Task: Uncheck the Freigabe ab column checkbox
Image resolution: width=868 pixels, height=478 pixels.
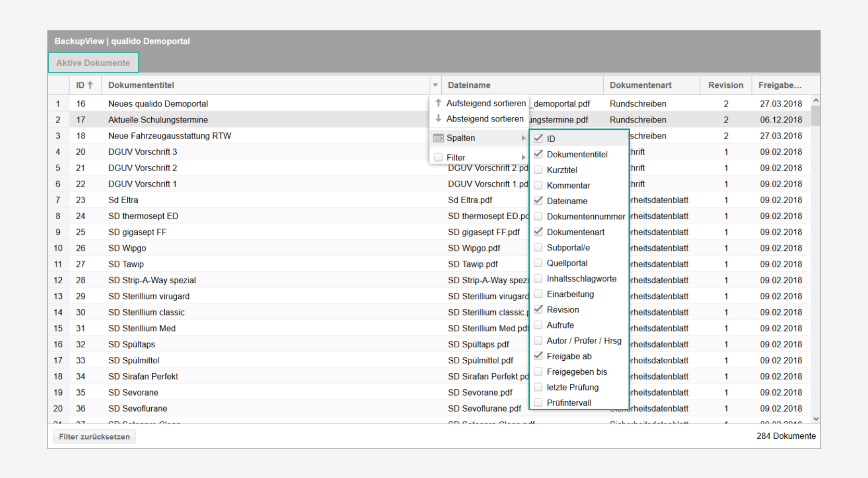Action: [x=538, y=356]
